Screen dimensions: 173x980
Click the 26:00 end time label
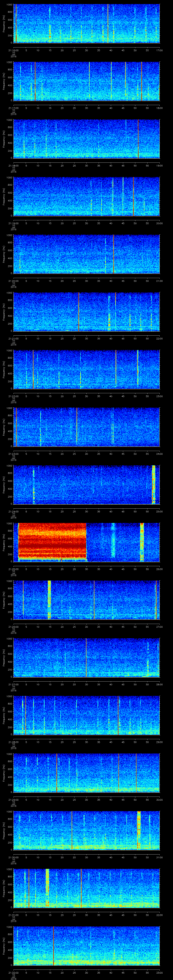[x=159, y=569]
